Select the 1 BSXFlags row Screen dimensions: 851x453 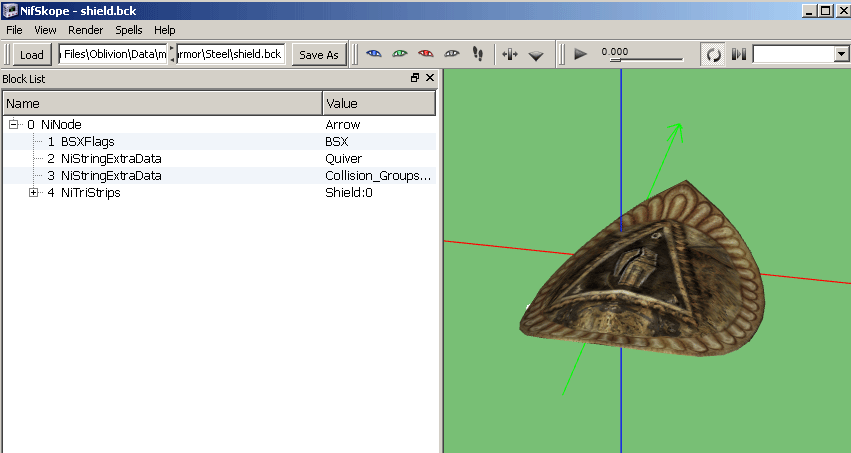[x=219, y=142]
